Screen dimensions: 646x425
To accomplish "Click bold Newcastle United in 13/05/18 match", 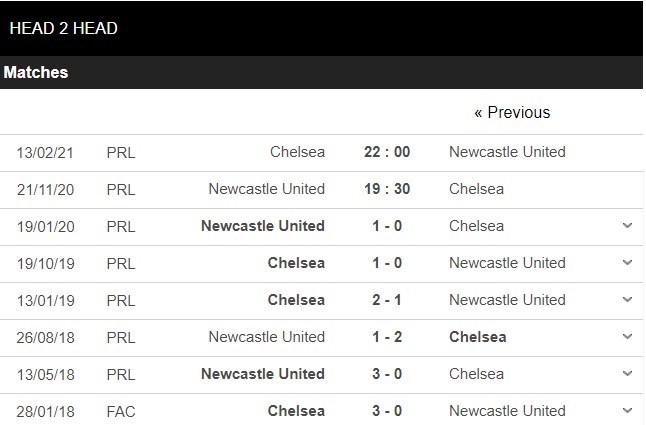I will 262,374.
